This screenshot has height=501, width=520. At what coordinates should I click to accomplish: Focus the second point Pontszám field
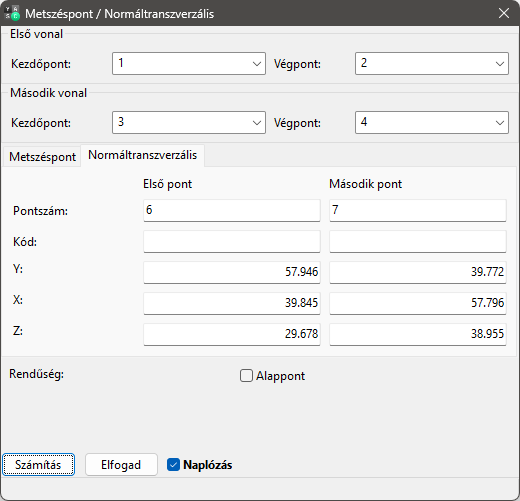[x=418, y=210]
